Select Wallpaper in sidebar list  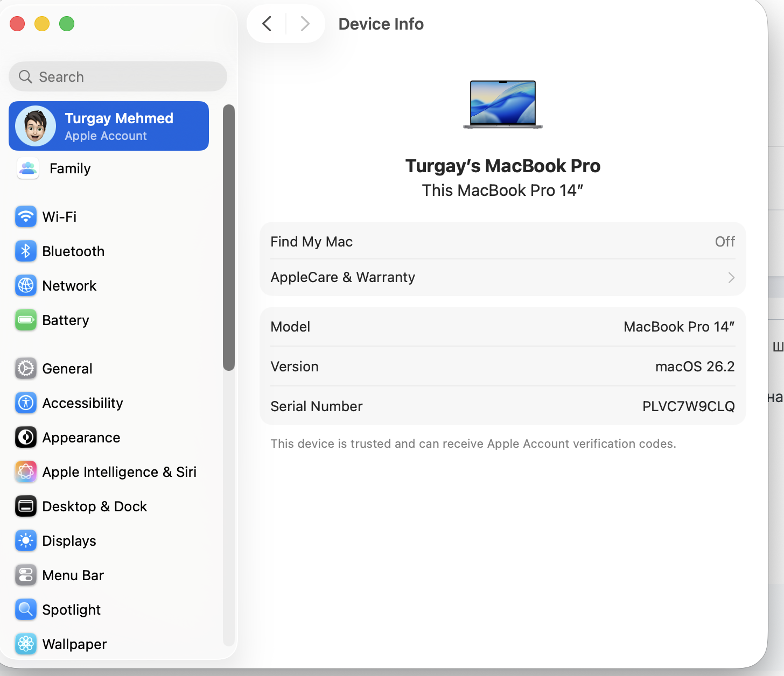[x=74, y=644]
